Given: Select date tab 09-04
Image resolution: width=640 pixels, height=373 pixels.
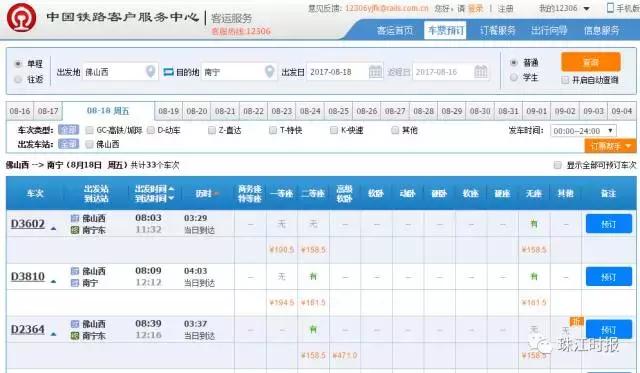Looking at the screenshot, I should tap(622, 111).
